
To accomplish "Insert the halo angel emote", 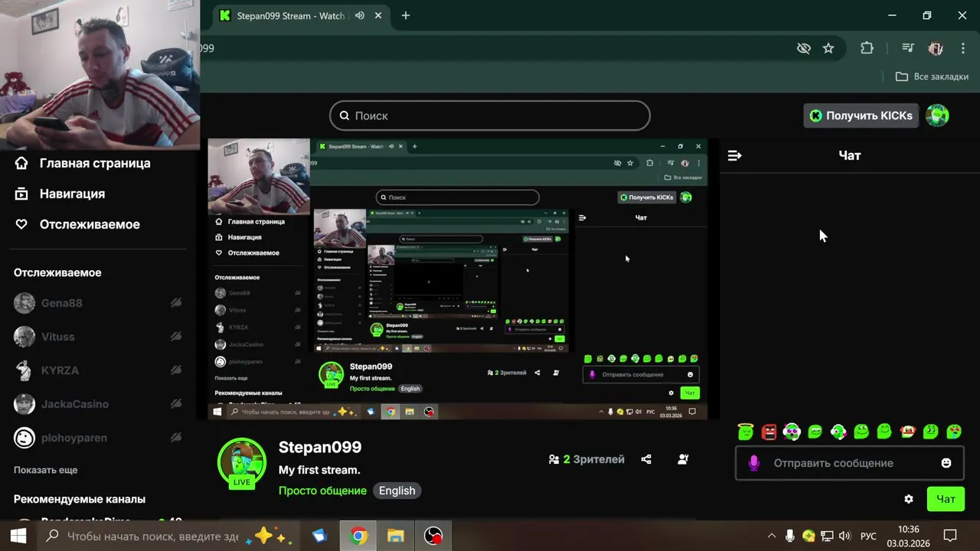I will (746, 432).
